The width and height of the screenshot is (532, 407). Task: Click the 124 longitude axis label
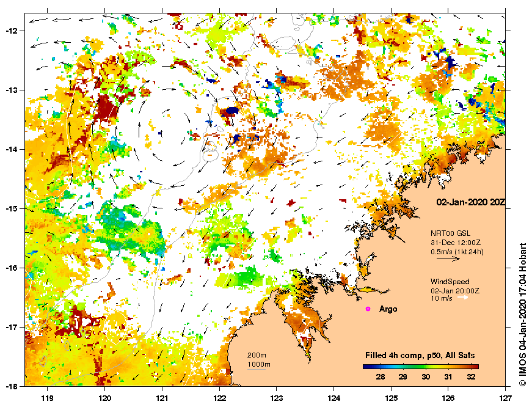tap(334, 398)
